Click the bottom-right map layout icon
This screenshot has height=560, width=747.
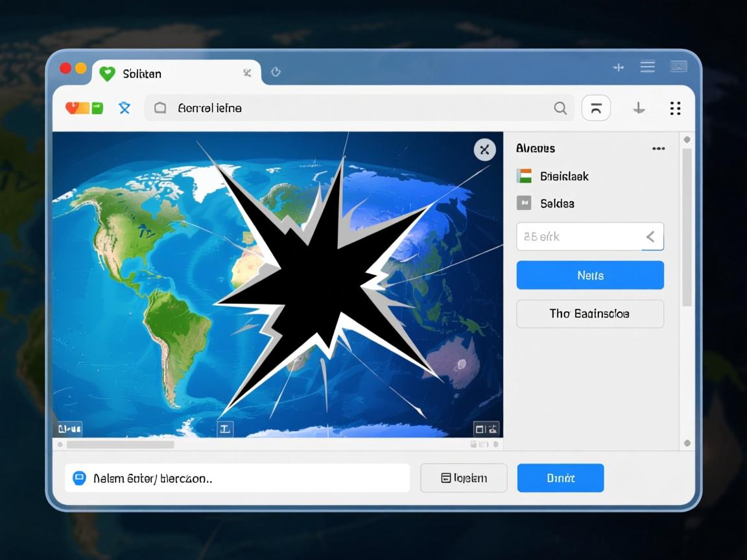[x=486, y=428]
